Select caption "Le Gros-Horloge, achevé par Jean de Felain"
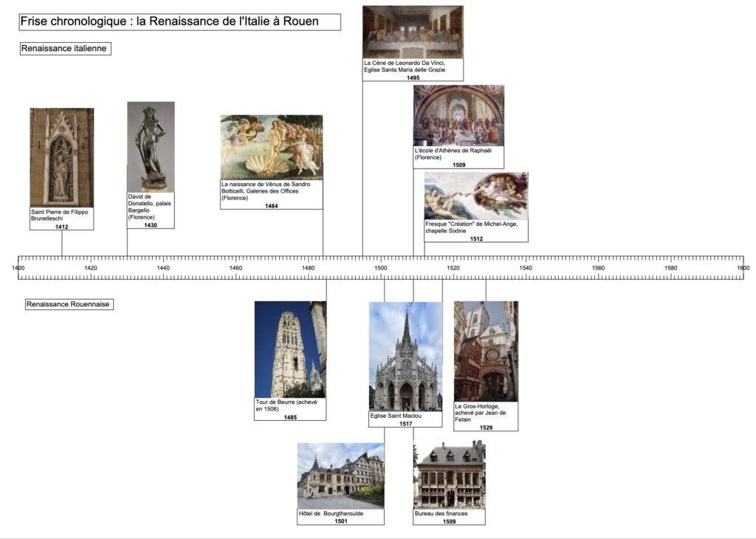This screenshot has height=539, width=756. coord(481,413)
